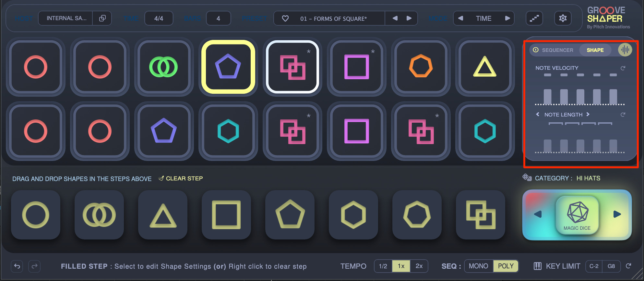Reset the NOTE VELOCITY values
The height and width of the screenshot is (281, 644).
[623, 68]
